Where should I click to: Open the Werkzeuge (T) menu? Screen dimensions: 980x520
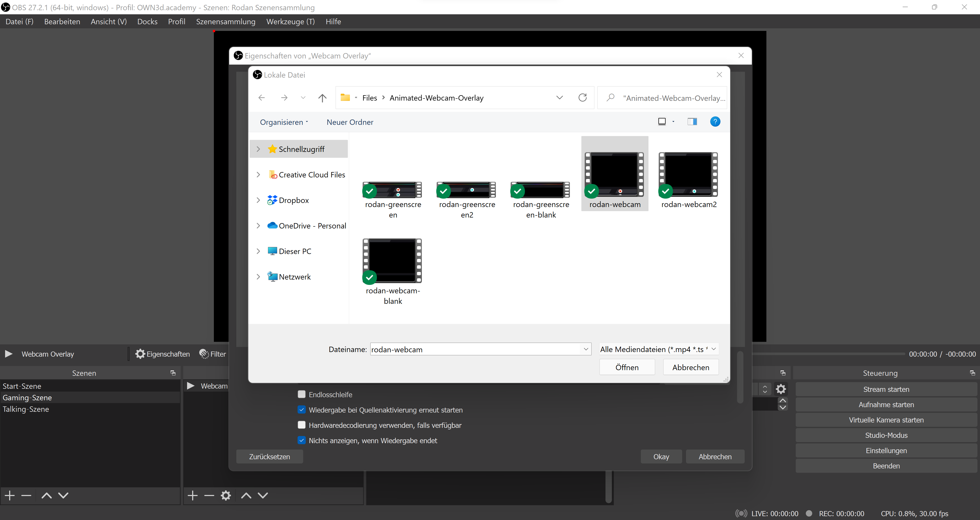(x=290, y=22)
